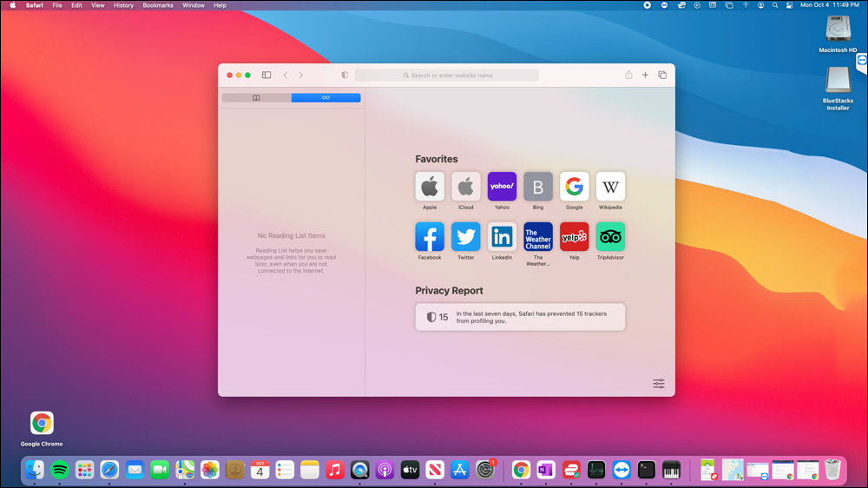868x488 pixels.
Task: Open Reminders from the Dock
Action: 285,470
